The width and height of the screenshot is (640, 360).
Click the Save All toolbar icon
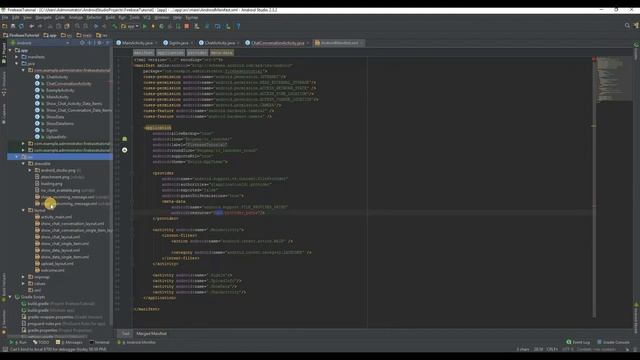pyautogui.click(x=13, y=26)
